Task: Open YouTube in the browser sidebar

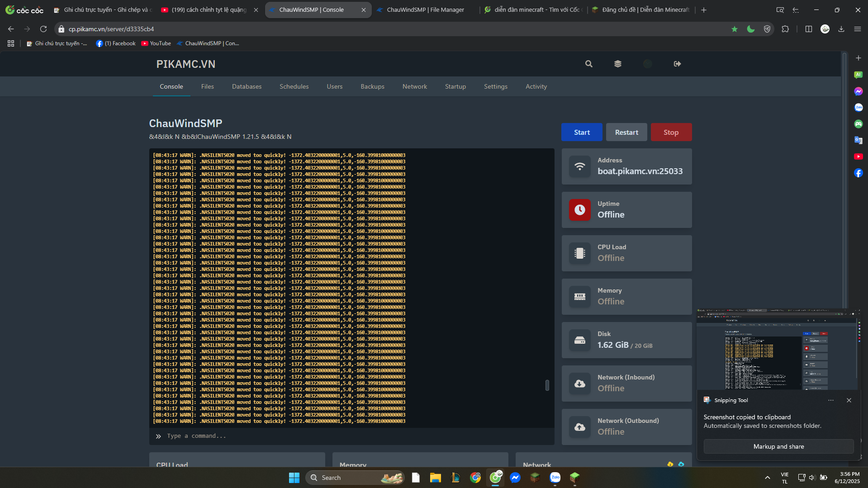Action: [x=859, y=156]
